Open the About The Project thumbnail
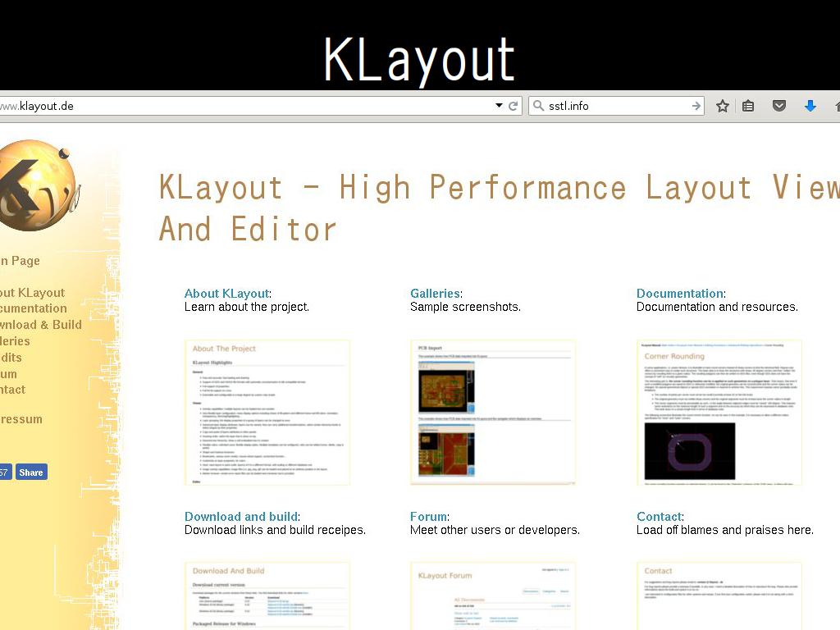 (x=267, y=413)
